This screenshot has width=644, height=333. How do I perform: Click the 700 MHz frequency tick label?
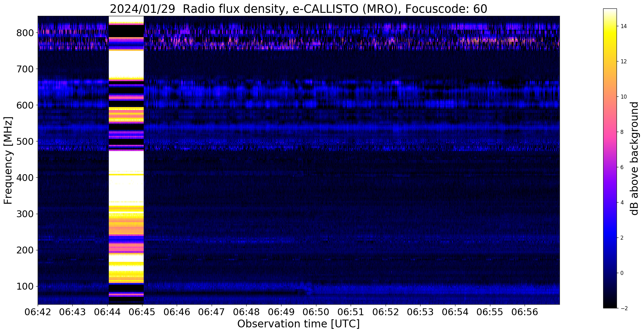tap(25, 69)
